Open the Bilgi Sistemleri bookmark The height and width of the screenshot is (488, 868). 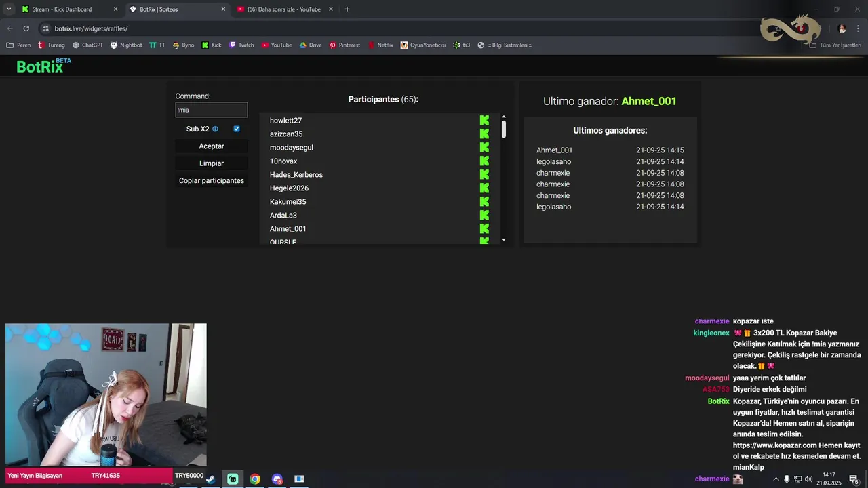coord(505,45)
